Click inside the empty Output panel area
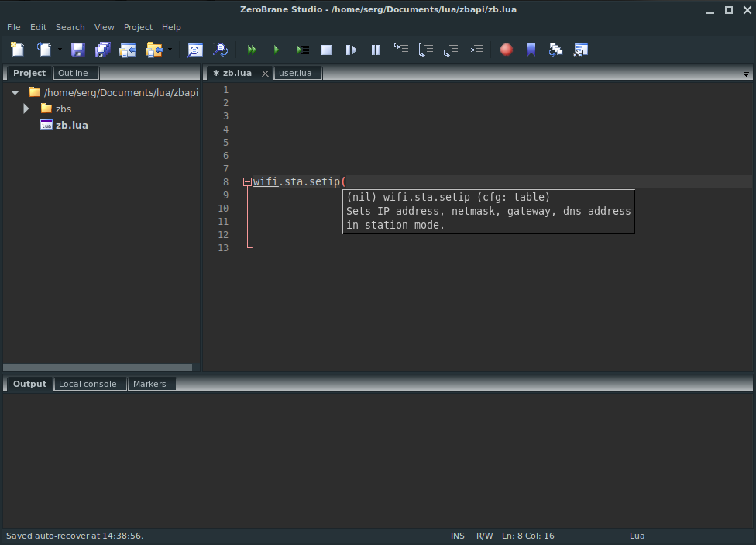The height and width of the screenshot is (545, 756). [378, 460]
